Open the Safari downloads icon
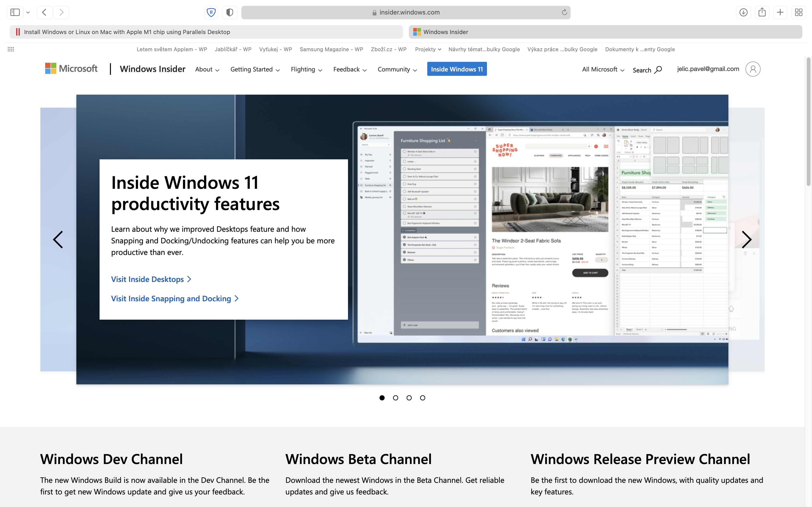 (744, 12)
